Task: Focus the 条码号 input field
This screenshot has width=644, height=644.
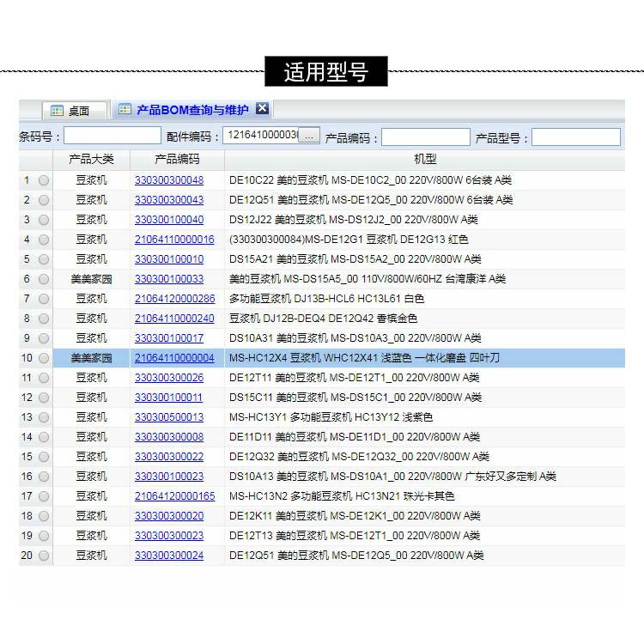Action: pos(112,136)
